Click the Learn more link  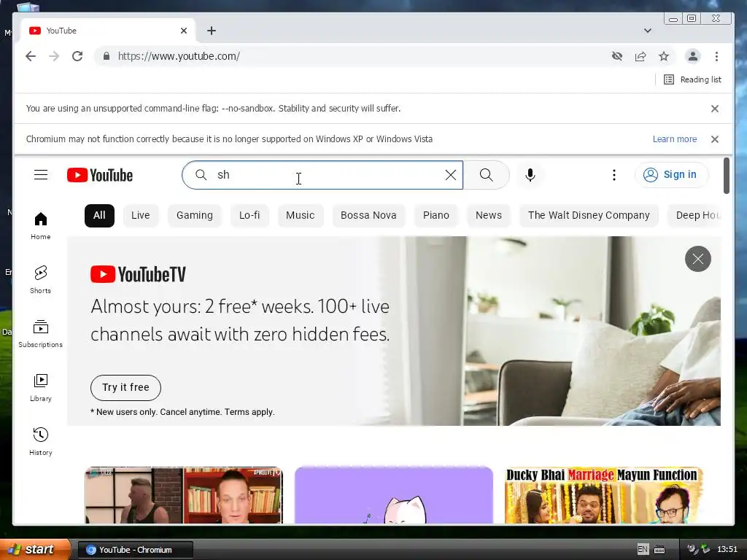675,139
